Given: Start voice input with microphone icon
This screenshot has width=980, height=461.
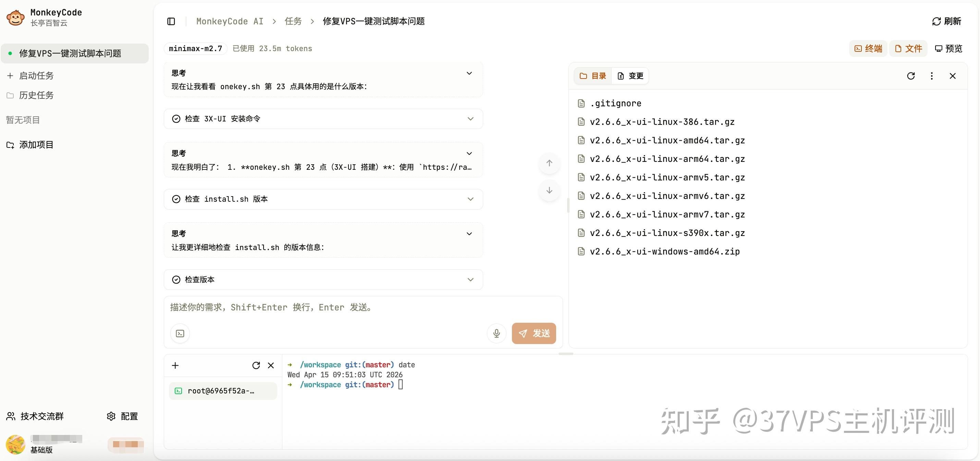Looking at the screenshot, I should pyautogui.click(x=497, y=333).
